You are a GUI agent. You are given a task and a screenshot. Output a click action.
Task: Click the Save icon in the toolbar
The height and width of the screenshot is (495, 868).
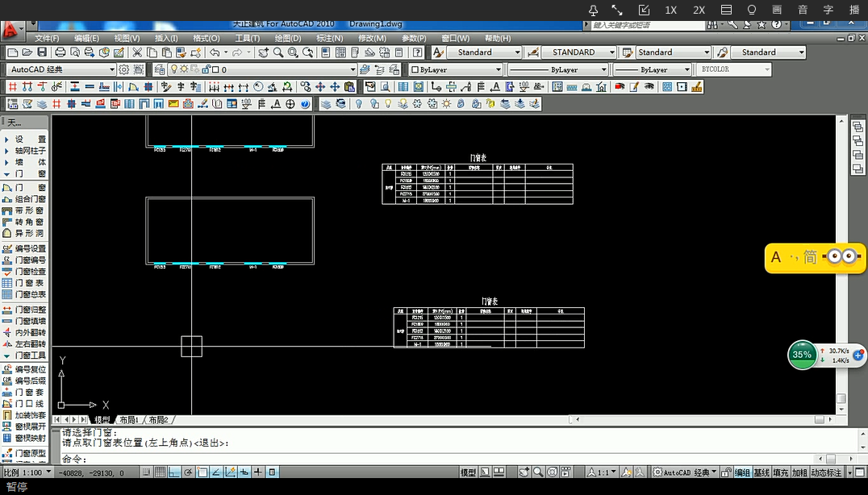click(x=41, y=52)
